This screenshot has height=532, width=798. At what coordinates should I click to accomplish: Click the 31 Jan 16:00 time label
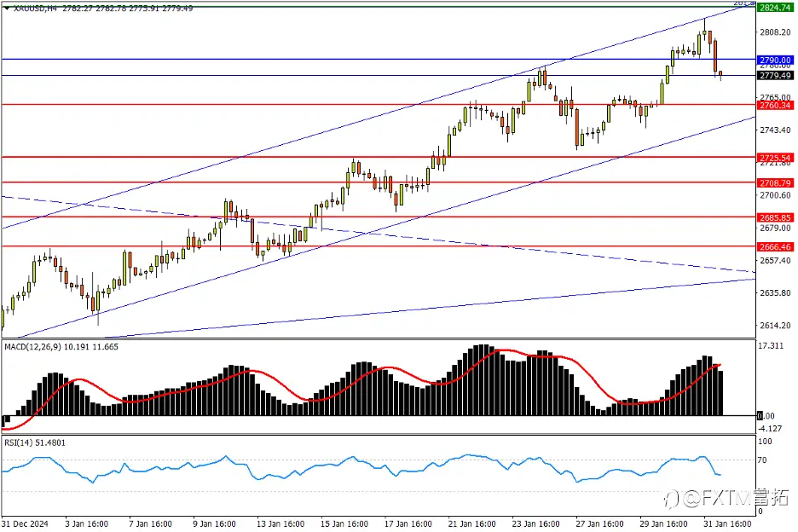727,523
